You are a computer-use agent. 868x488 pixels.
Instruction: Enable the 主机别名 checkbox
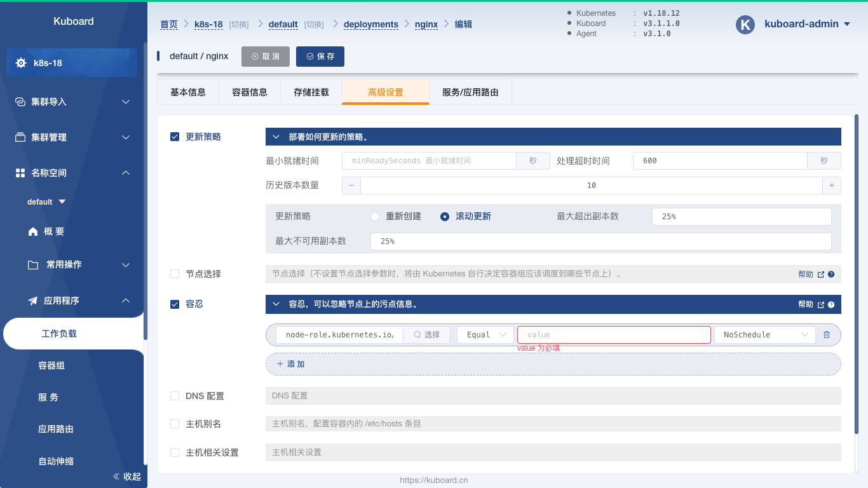pos(175,424)
